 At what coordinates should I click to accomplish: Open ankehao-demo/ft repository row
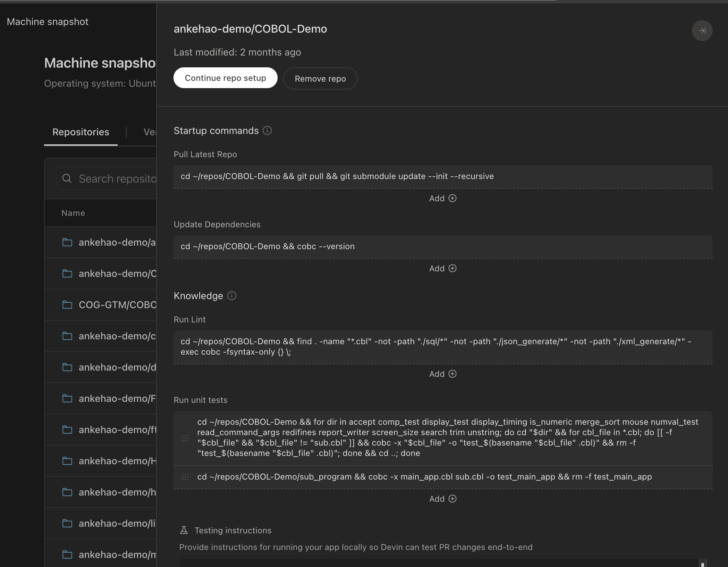117,430
